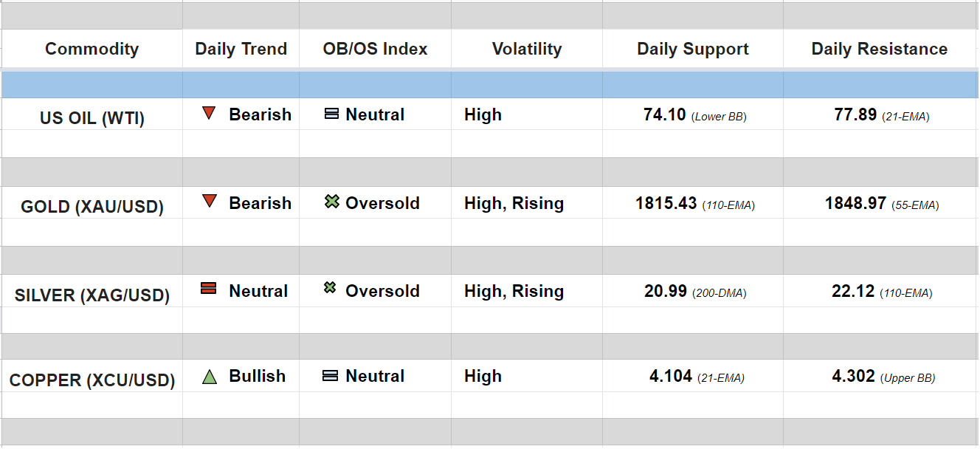Click the red neutral bars icon for Silver
Viewport: 980px width, 449px height.
click(209, 289)
